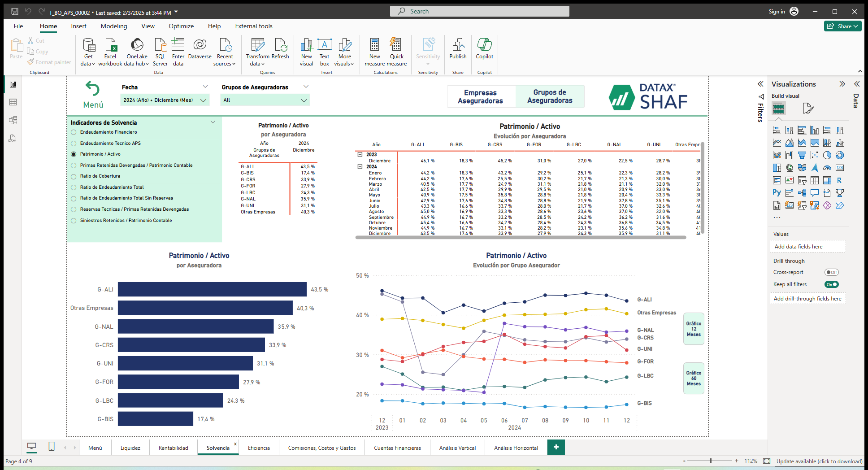The width and height of the screenshot is (868, 470).
Task: Select the Gauge visualization
Action: pyautogui.click(x=827, y=168)
